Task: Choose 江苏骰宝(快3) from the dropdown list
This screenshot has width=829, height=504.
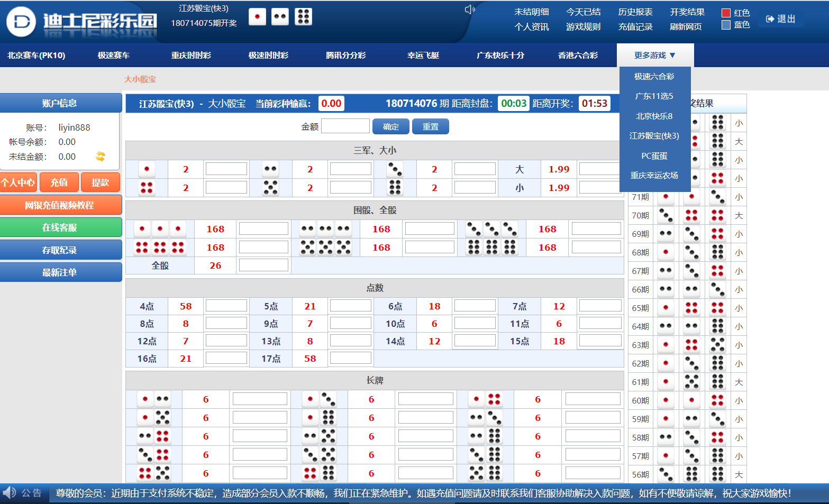Action: [x=654, y=136]
